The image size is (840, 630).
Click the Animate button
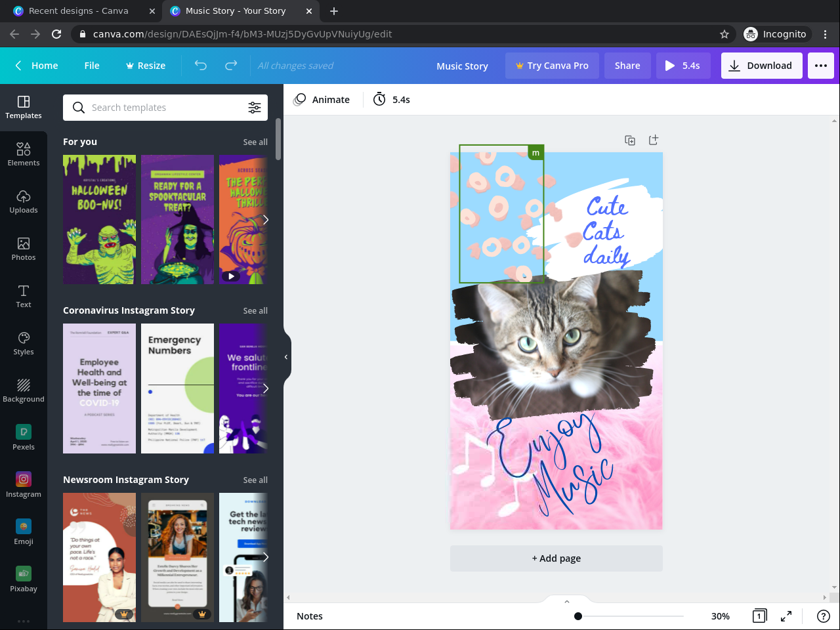pyautogui.click(x=322, y=100)
